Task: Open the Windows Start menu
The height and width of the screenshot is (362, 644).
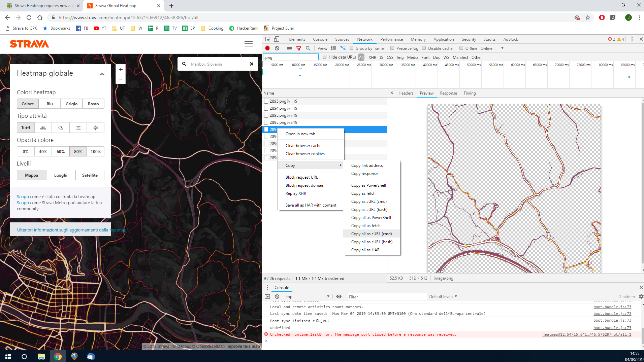Action: 8,356
